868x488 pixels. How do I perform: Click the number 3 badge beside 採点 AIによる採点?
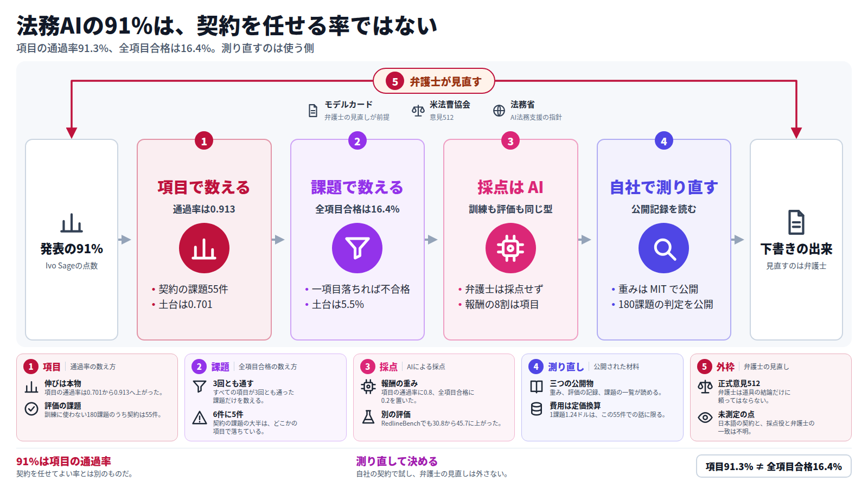point(368,367)
